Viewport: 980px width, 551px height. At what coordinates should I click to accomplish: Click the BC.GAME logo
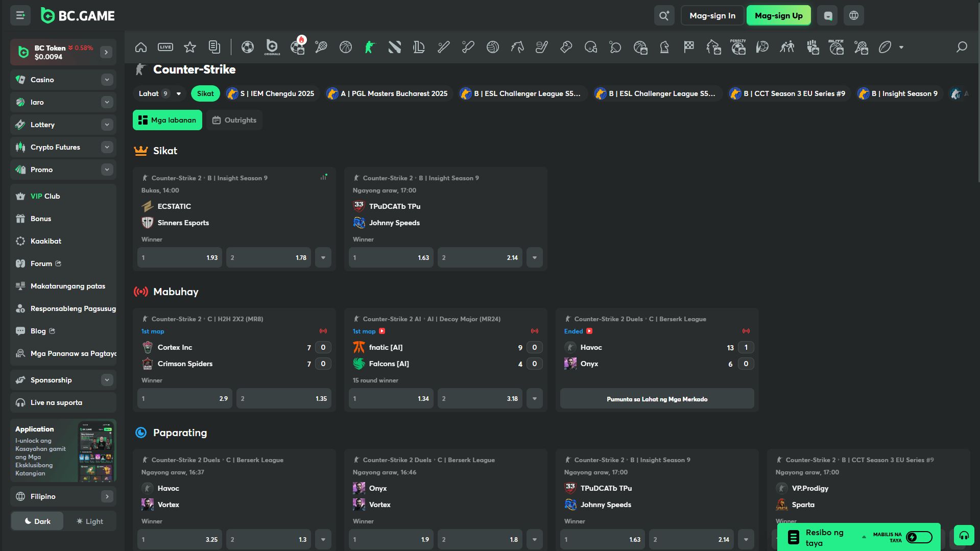tap(78, 16)
